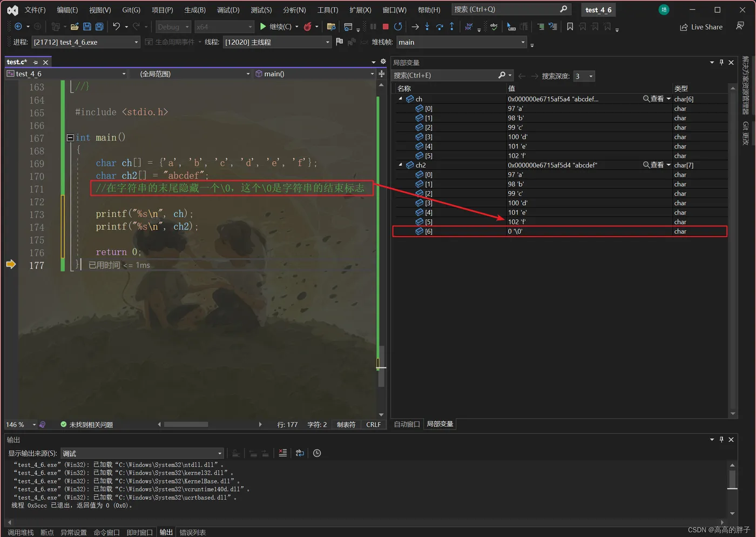Toggle auto-hide pin on Locals panel
The height and width of the screenshot is (537, 756).
(721, 62)
